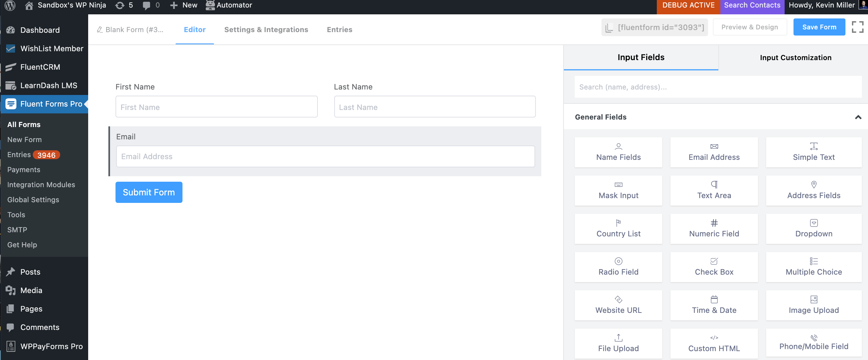Open the updates counter showing 5
Image resolution: width=868 pixels, height=360 pixels.
coord(124,5)
